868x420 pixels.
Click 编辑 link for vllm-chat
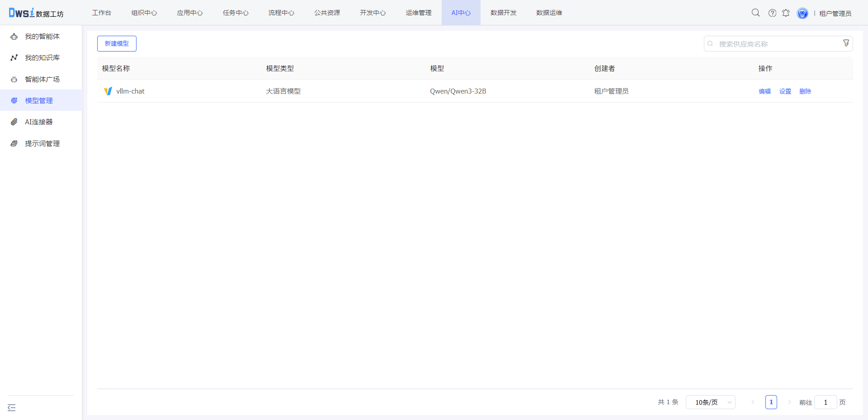coord(764,91)
